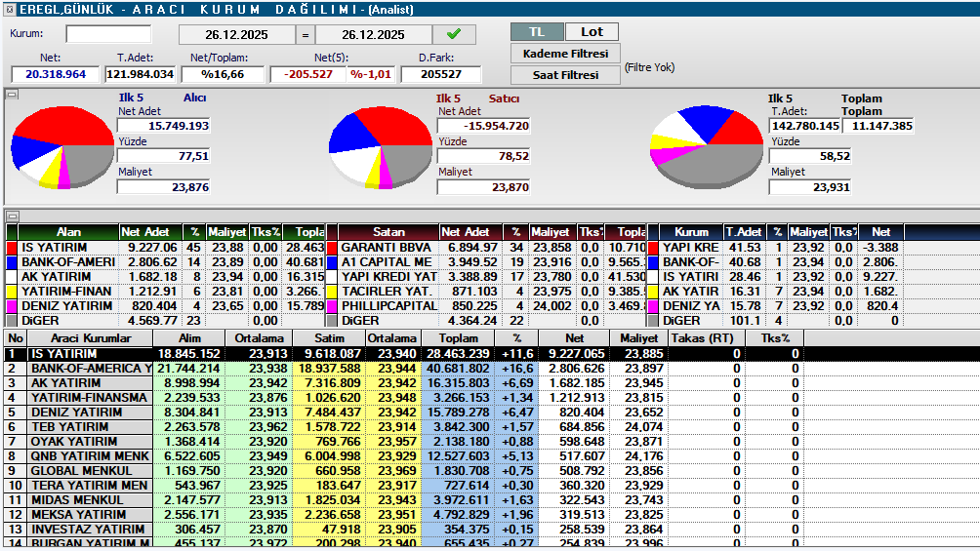Viewport: 980px width, 551px height.
Task: Collapse the top-five tables panel
Action: 12,216
